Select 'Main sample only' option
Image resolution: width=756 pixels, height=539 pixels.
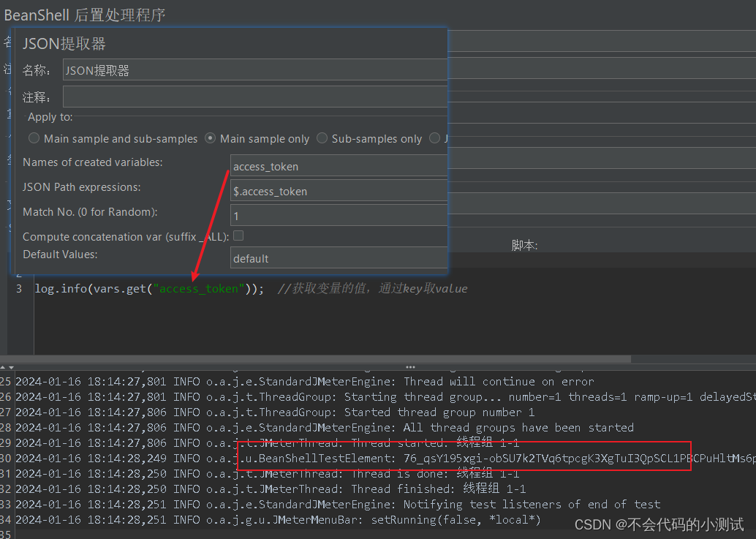coord(211,138)
